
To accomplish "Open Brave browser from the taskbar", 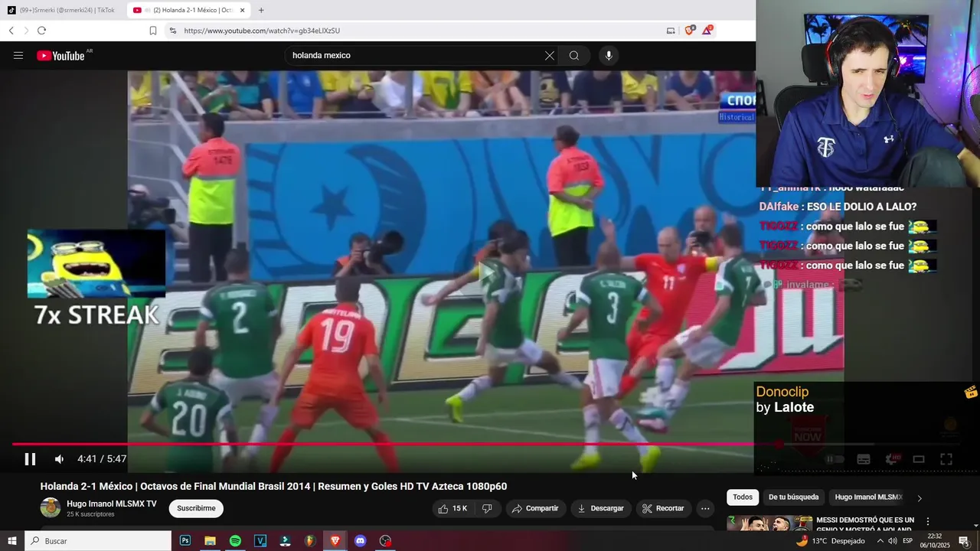I will [x=335, y=541].
